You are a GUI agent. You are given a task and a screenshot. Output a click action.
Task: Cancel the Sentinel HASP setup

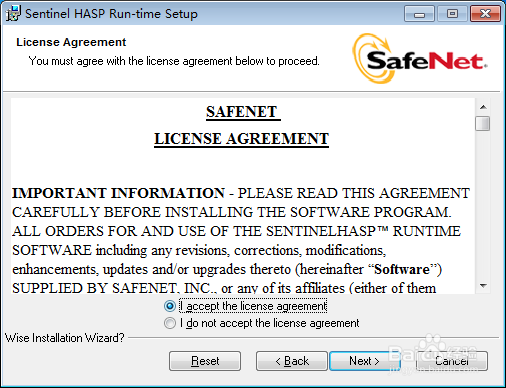pos(452,361)
